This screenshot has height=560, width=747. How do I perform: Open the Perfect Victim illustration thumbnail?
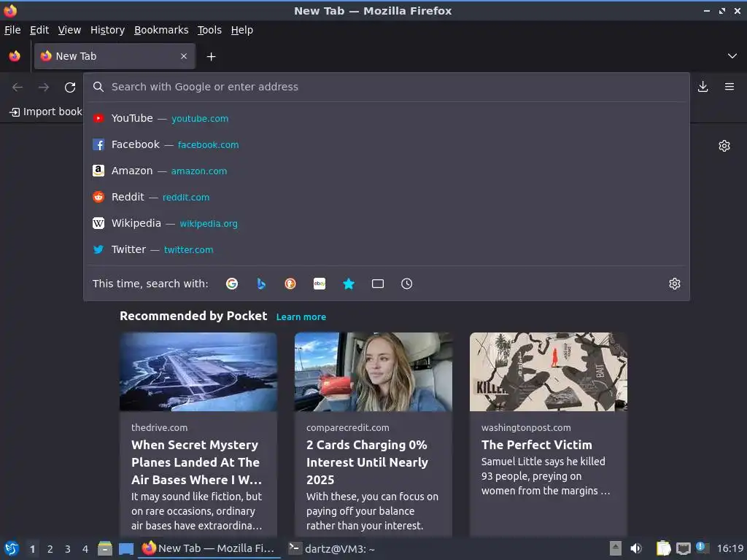pyautogui.click(x=549, y=372)
